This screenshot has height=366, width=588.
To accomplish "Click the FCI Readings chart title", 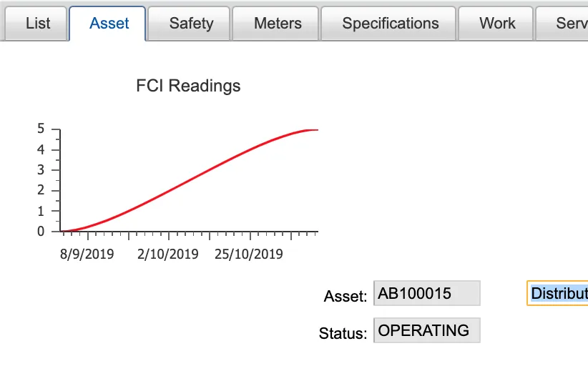I will [188, 86].
